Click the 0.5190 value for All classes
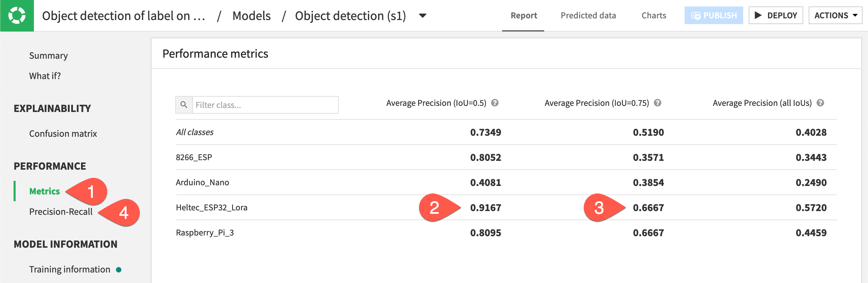This screenshot has width=868, height=283. [x=648, y=132]
